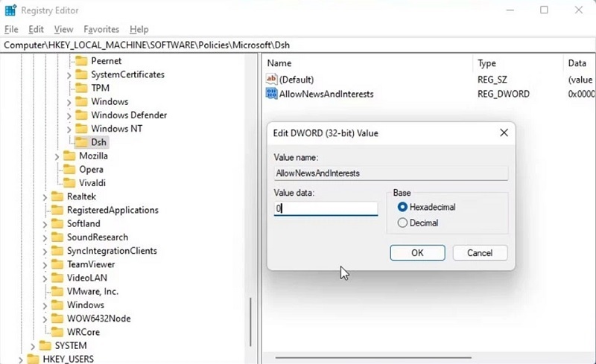Expand the SystemCertificates tree node
The width and height of the screenshot is (596, 364).
tap(69, 75)
